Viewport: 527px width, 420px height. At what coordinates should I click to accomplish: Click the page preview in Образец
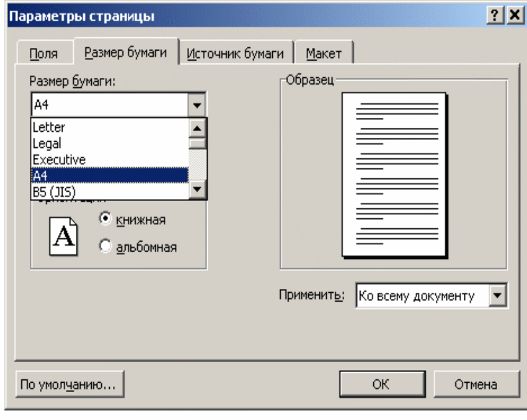coord(393,176)
